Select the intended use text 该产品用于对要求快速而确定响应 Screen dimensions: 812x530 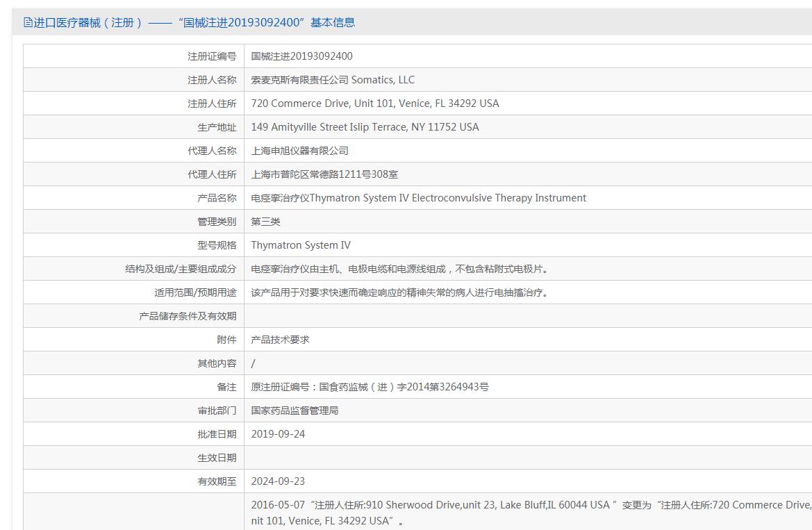400,292
